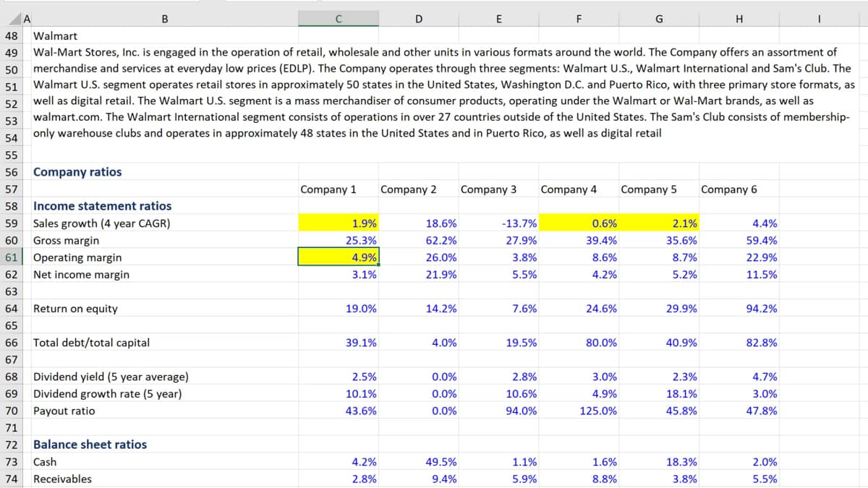Select the 94.2% return on equity cell
Screen dimensions: 868x488
(x=739, y=309)
